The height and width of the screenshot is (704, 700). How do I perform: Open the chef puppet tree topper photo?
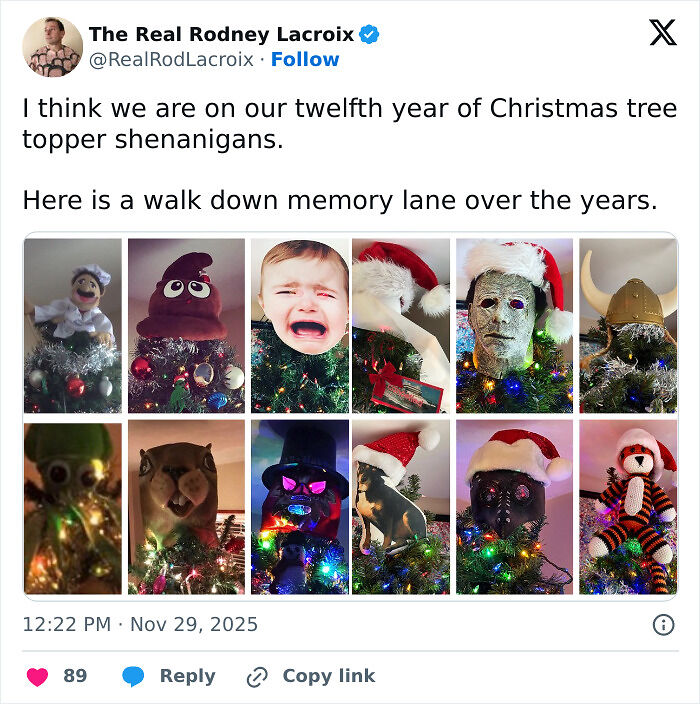[72, 326]
